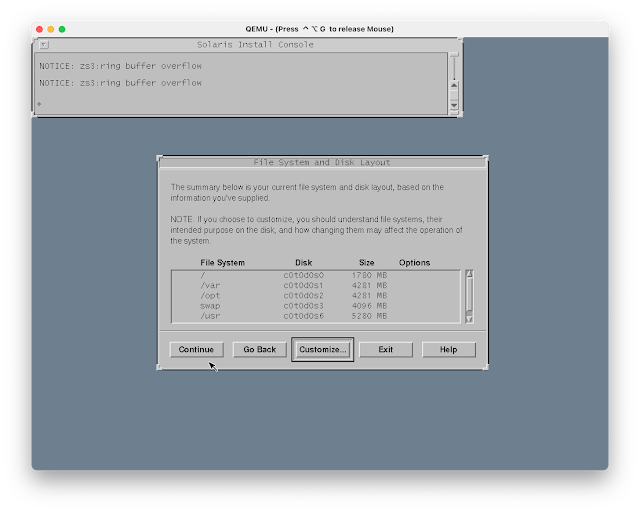Click the 1780 MB size value
This screenshot has width=640, height=512.
[369, 275]
